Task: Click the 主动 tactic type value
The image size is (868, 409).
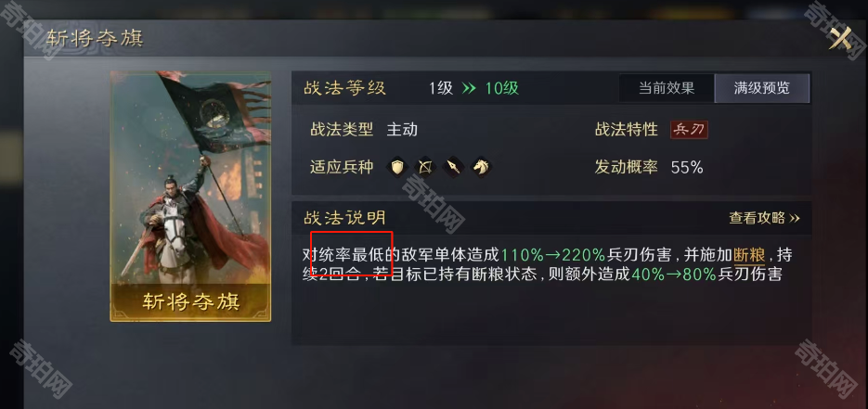Action: click(x=402, y=130)
